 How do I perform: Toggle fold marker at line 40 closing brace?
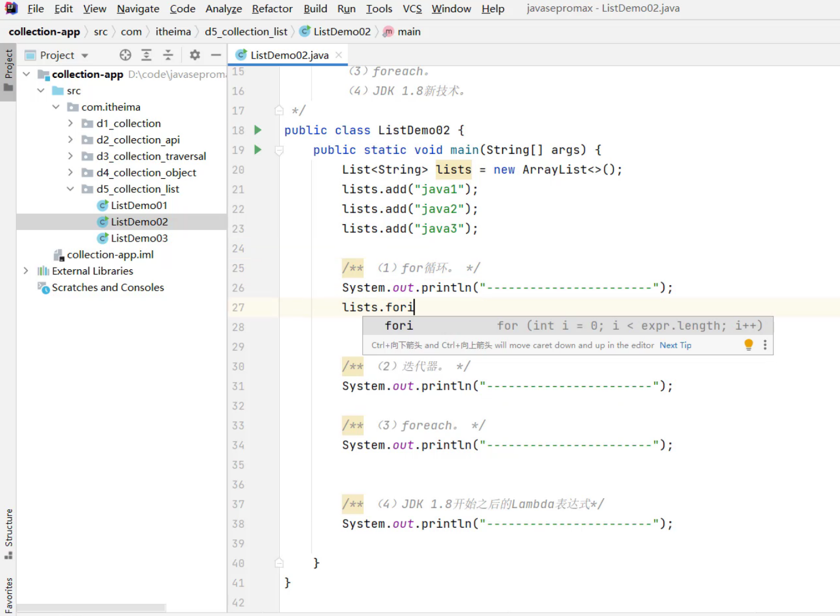tap(279, 563)
